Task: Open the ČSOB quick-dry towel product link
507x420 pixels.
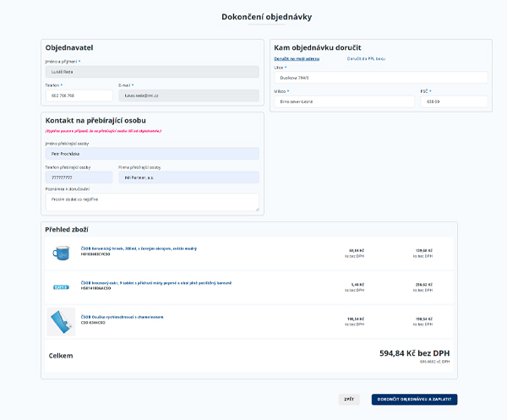Action: tap(122, 317)
